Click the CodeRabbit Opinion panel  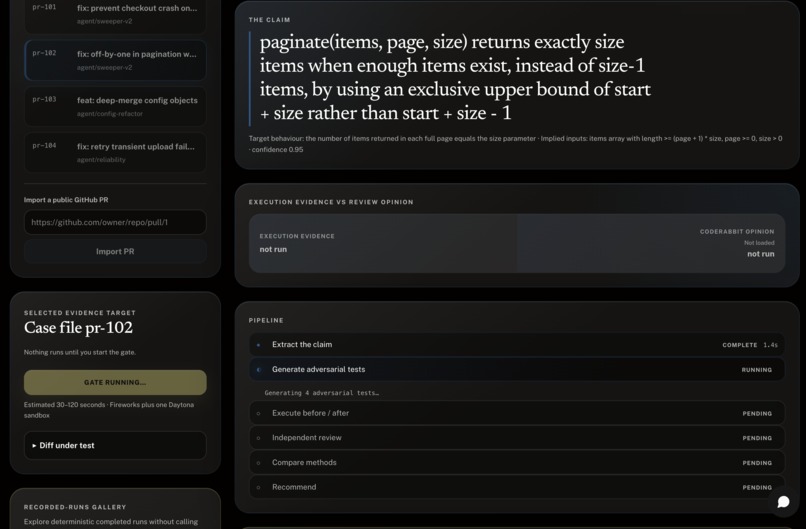coord(651,243)
